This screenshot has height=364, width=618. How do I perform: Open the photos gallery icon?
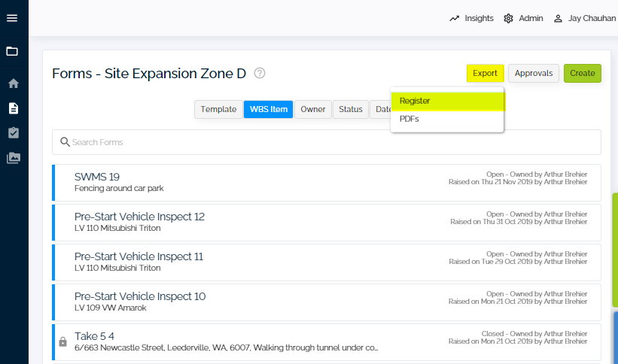[14, 158]
